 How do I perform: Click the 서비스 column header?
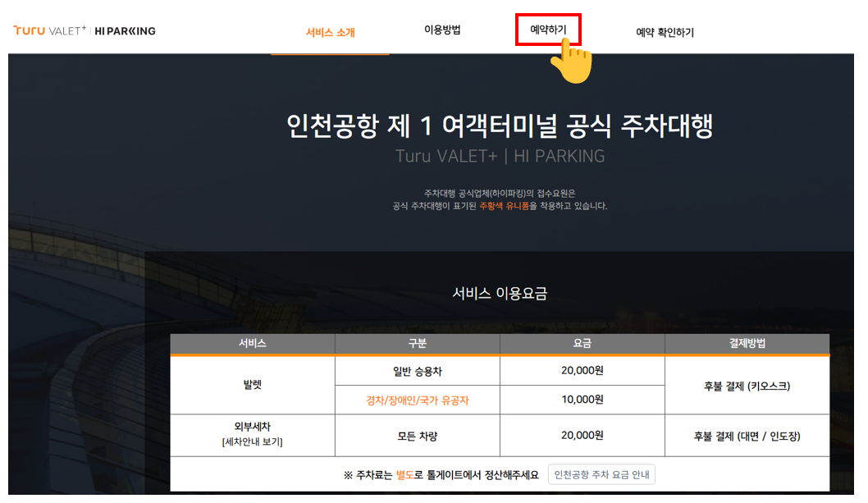(253, 344)
